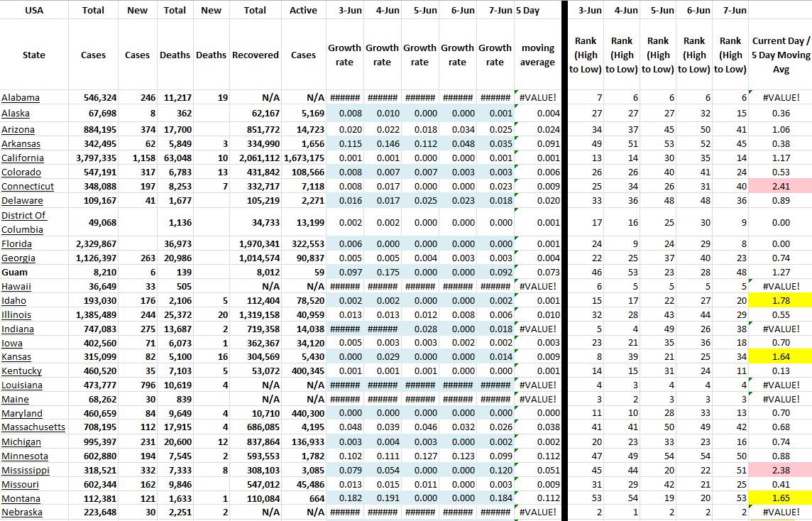Click the Current Day / 5 Day Moving Avg header

pos(780,55)
